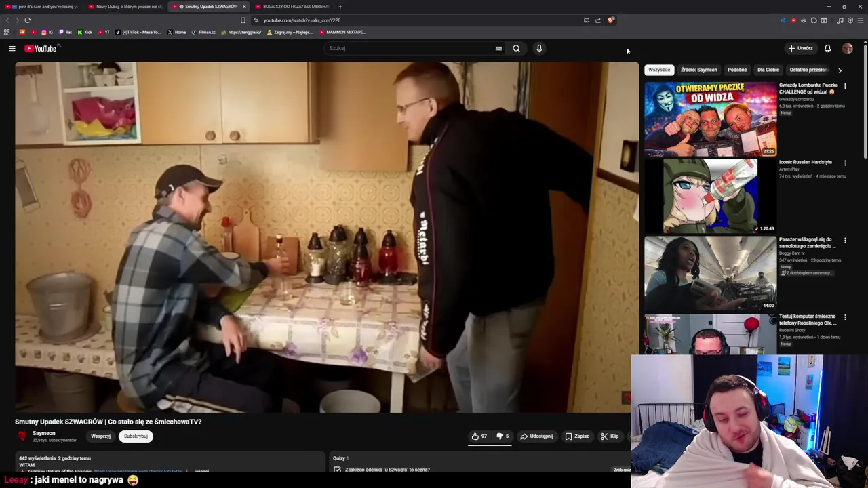Image resolution: width=868 pixels, height=488 pixels.
Task: Go to the YouTube home logo
Action: 41,48
